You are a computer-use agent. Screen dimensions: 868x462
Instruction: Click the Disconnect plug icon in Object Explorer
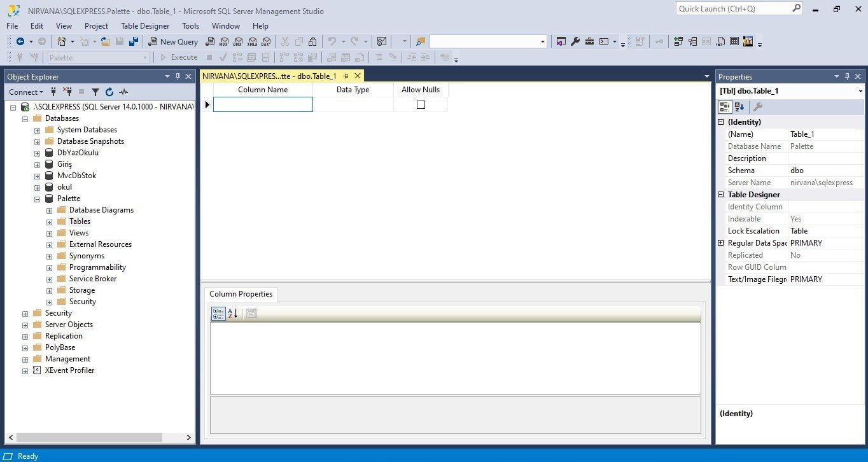pyautogui.click(x=67, y=92)
